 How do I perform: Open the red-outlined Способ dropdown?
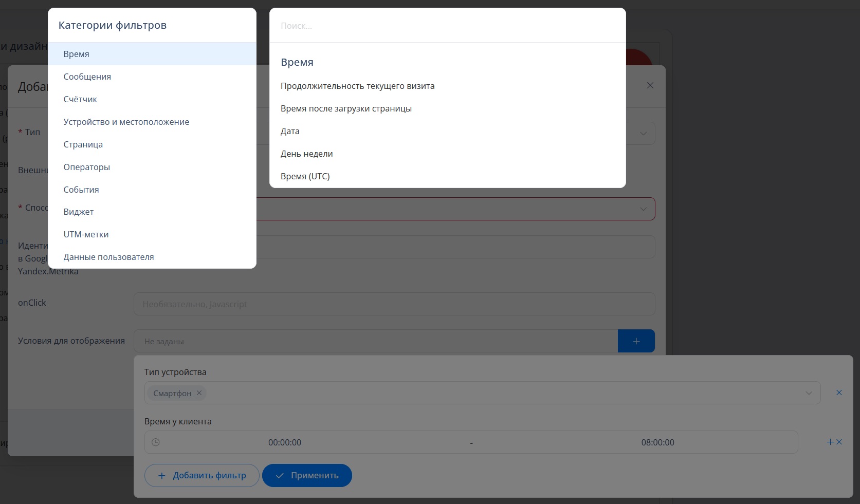click(x=643, y=209)
